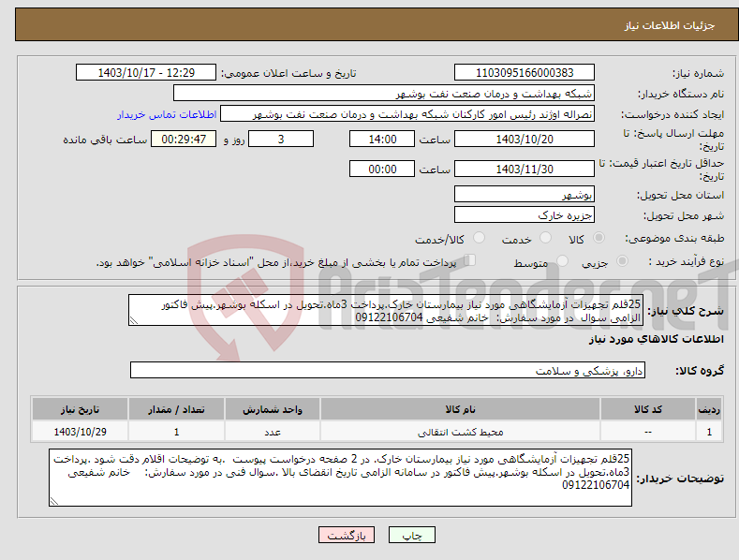Select the خدمت radio button
The width and height of the screenshot is (739, 560).
click(x=546, y=238)
